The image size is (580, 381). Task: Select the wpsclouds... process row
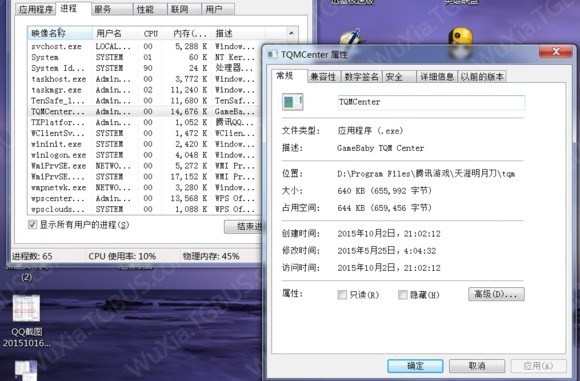tap(144, 209)
